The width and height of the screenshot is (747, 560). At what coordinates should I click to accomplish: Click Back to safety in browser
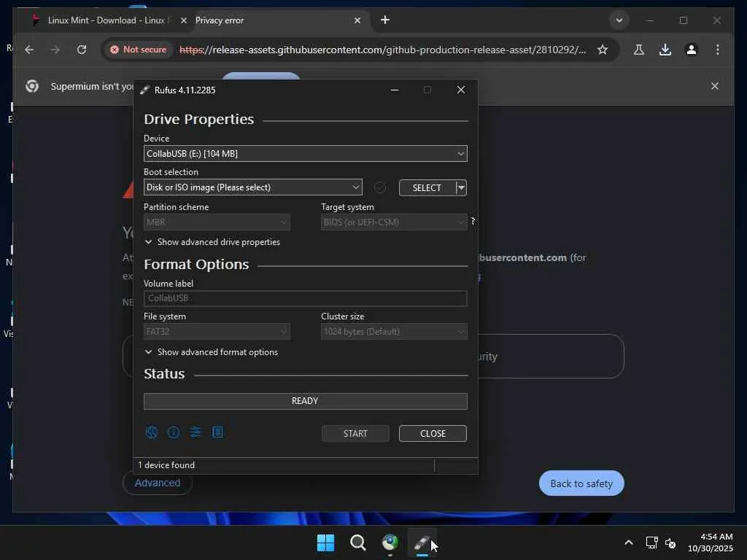[581, 483]
